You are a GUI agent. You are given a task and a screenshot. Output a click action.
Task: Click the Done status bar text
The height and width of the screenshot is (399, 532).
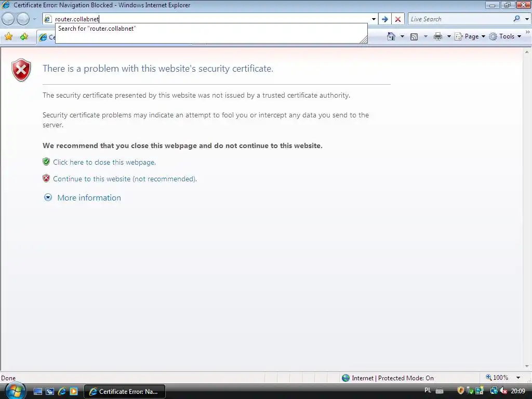pos(8,378)
